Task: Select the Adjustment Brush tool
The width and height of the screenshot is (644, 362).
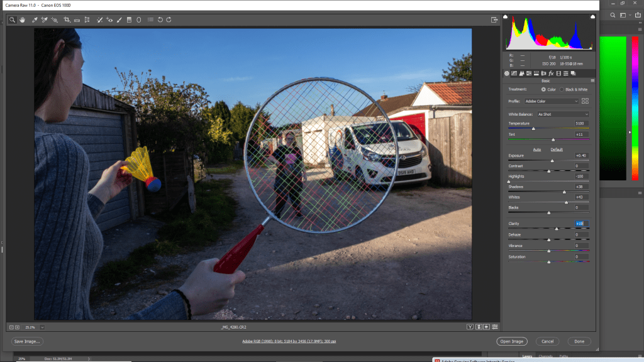Action: [119, 20]
